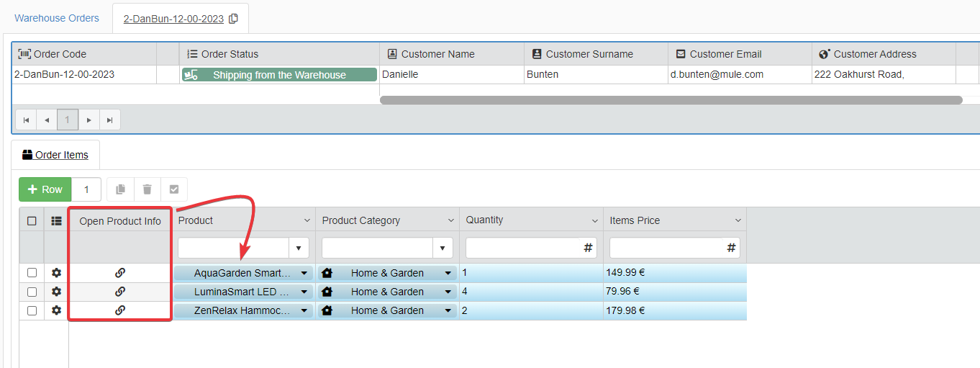Switch to the Warehouse Orders tab

tap(57, 18)
